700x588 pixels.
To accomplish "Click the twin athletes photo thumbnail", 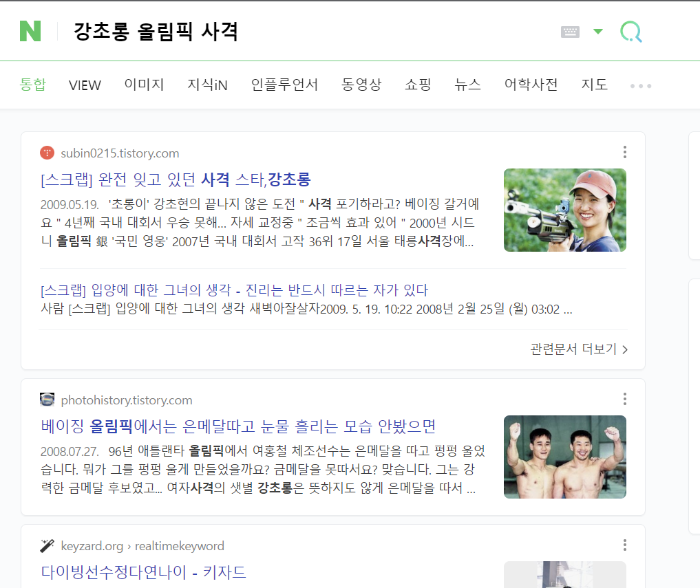I will tap(564, 457).
